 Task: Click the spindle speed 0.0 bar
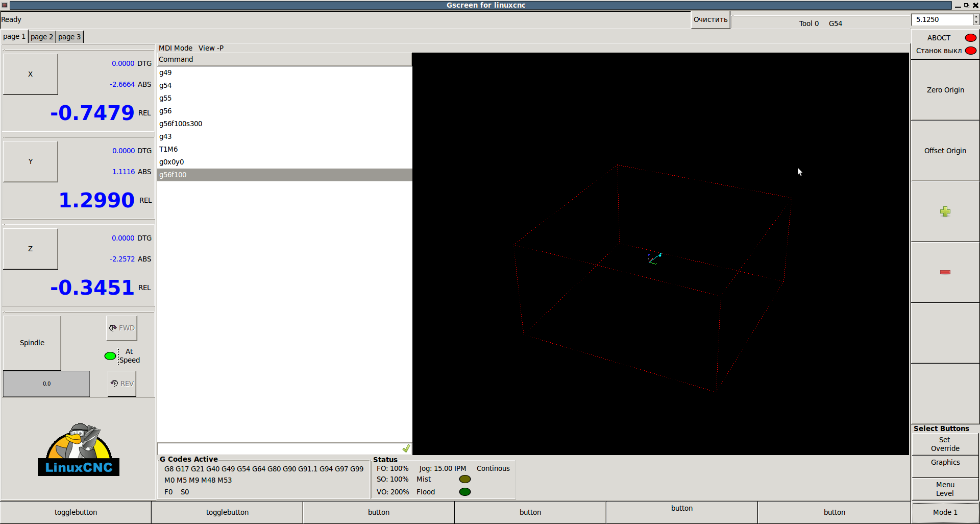pyautogui.click(x=46, y=384)
